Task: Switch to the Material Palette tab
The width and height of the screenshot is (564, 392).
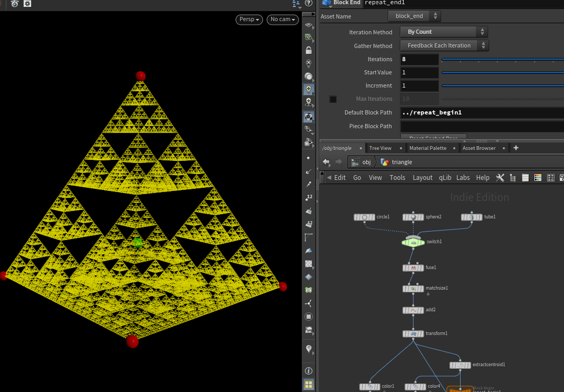Action: 427,148
